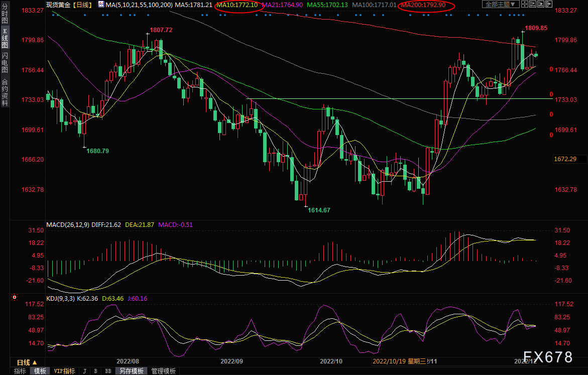Click the 【日线】 period label in title

tap(82, 5)
